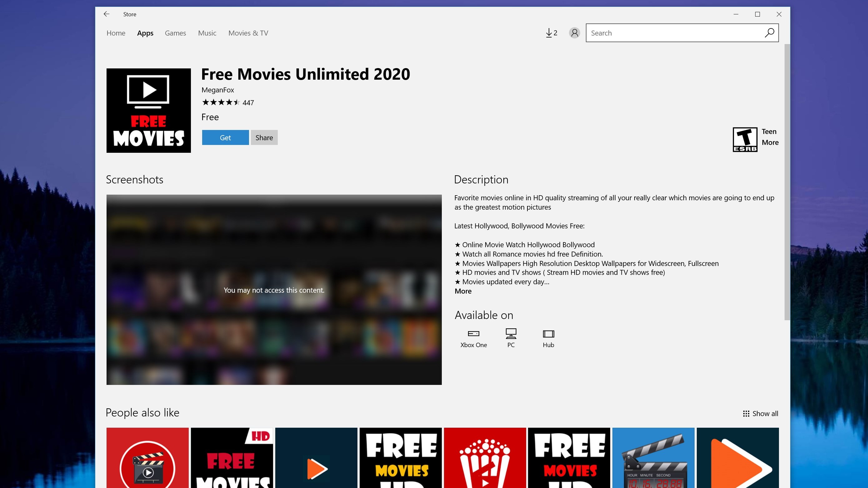Go to the Movies & TV tab

tap(248, 33)
